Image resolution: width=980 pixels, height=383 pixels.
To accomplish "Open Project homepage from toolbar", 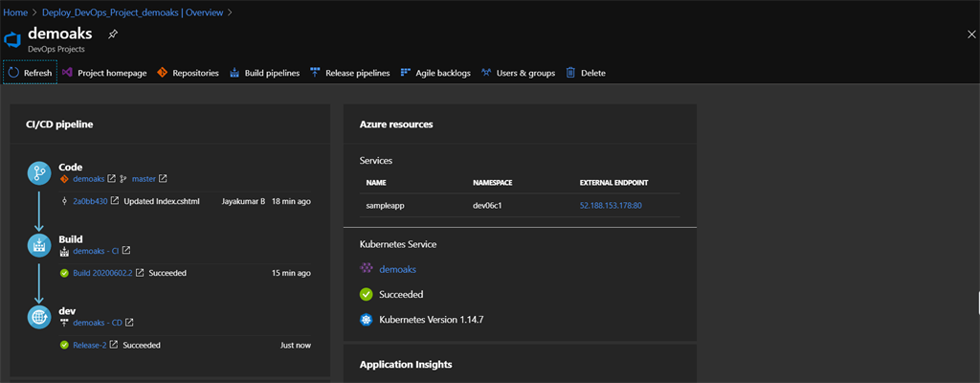I will [104, 73].
